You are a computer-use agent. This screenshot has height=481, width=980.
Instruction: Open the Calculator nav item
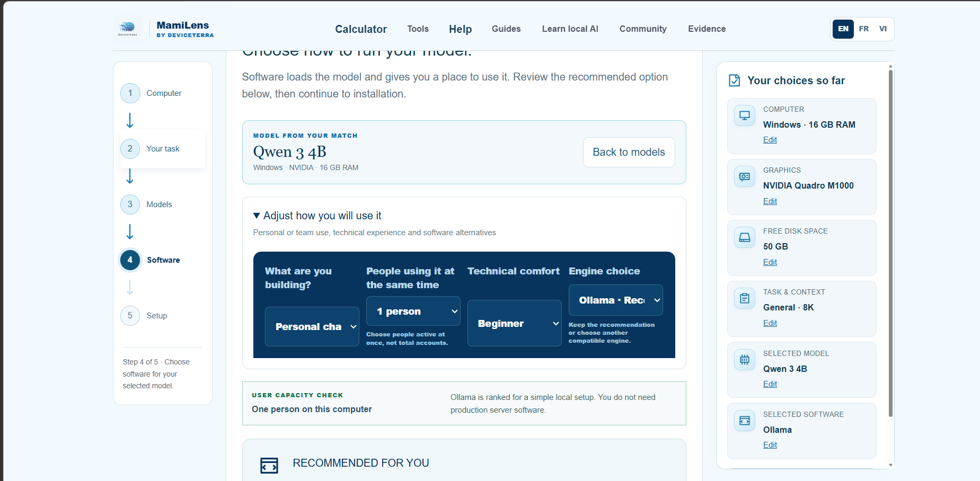361,29
